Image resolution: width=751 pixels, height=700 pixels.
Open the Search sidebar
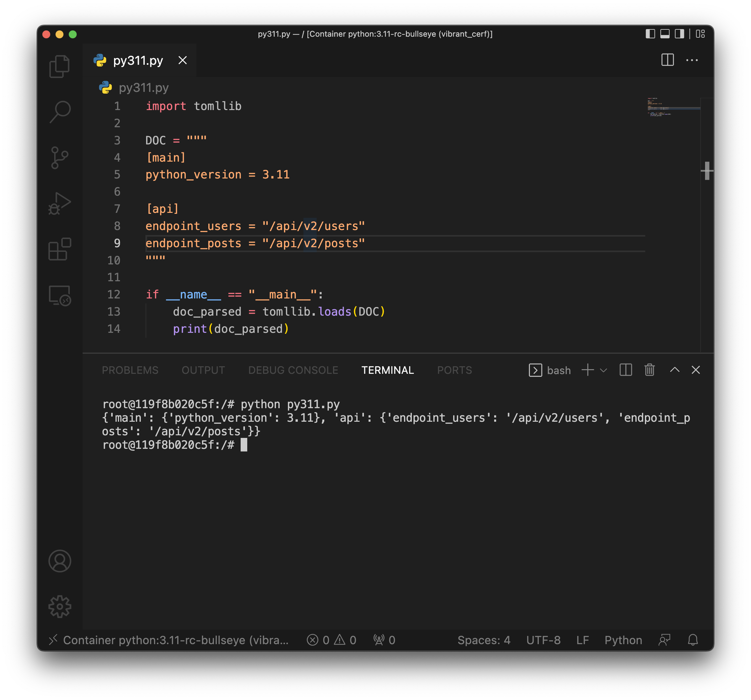point(60,111)
